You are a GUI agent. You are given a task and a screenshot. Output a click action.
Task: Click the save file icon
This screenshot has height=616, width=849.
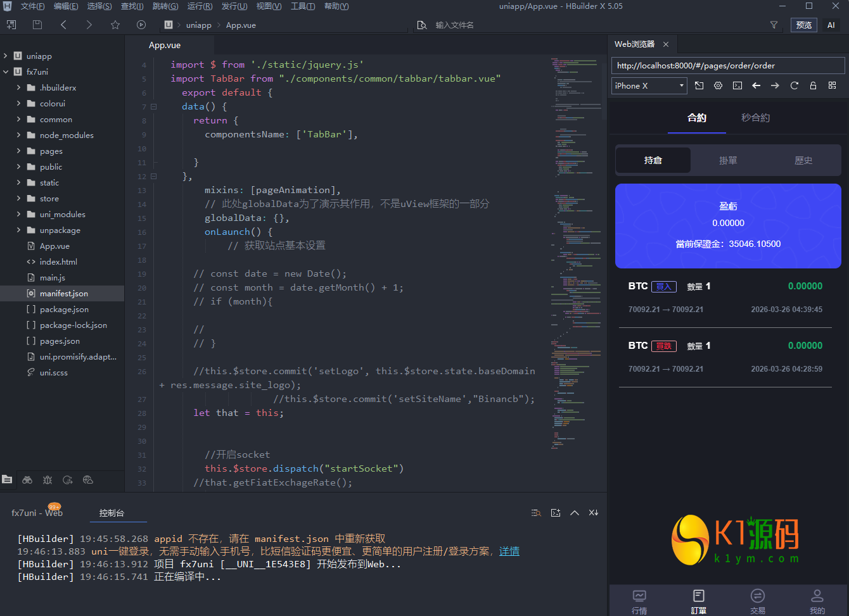tap(37, 25)
